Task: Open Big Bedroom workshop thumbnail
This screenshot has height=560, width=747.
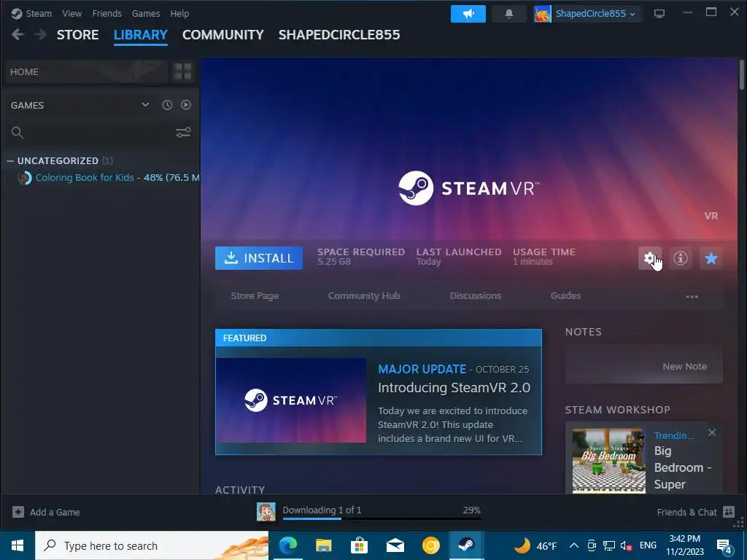Action: (609, 461)
